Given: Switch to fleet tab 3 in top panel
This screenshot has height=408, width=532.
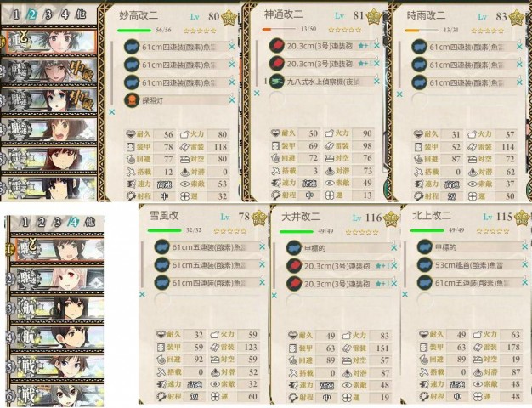Looking at the screenshot, I should [48, 14].
